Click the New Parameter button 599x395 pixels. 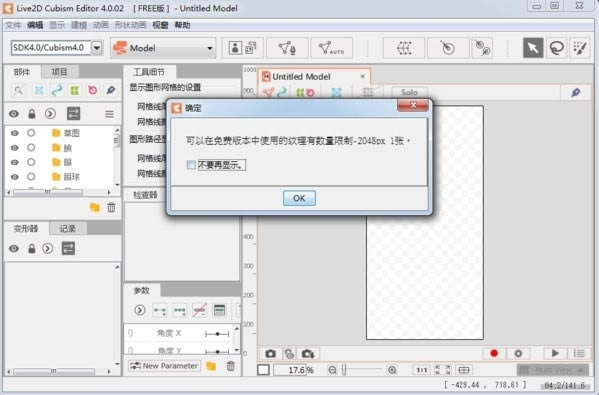click(x=164, y=366)
